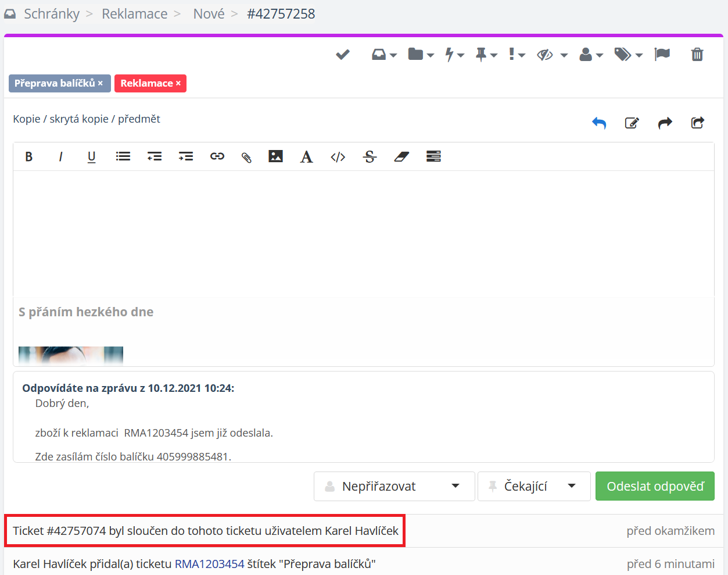
Task: Click the "před okamžikem" timestamp
Action: pos(670,531)
